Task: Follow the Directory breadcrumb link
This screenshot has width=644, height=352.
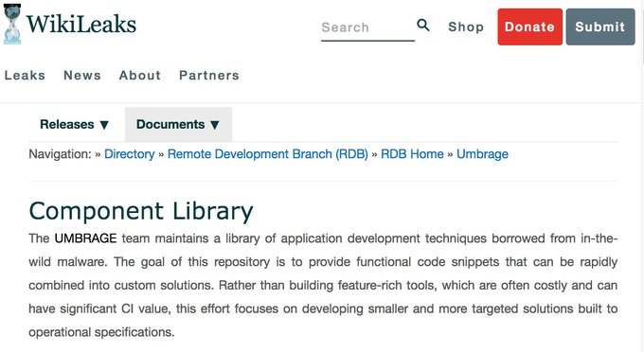Action: click(130, 154)
